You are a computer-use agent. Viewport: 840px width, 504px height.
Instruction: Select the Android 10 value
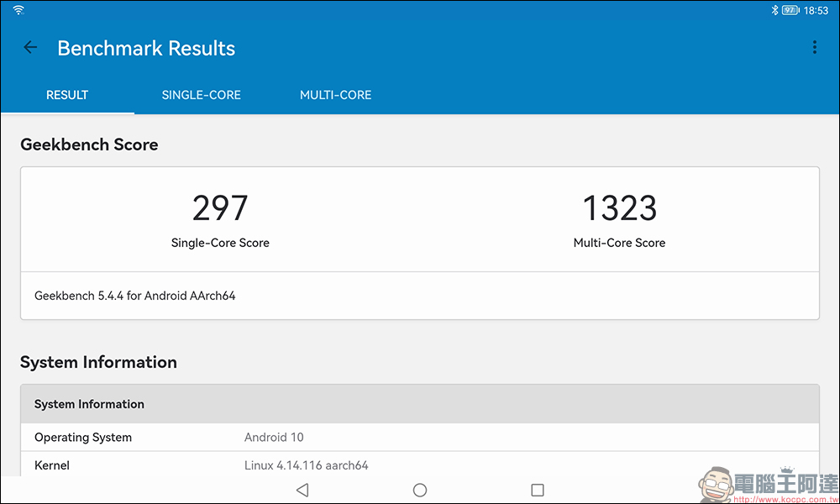click(x=274, y=437)
